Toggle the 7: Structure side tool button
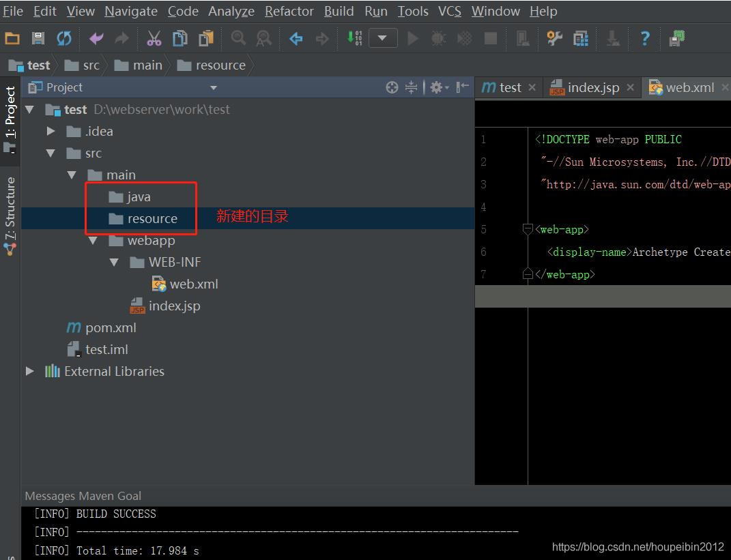The width and height of the screenshot is (731, 560). pyautogui.click(x=10, y=216)
